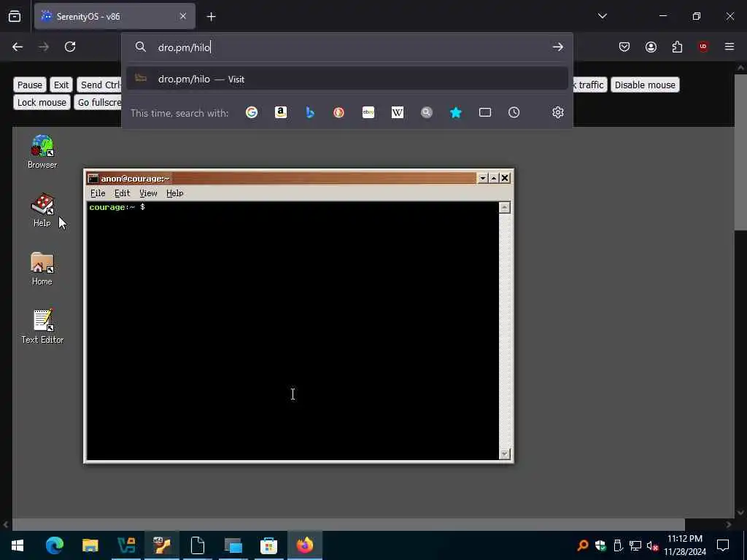The image size is (747, 560).
Task: Open the terminal File menu
Action: click(98, 193)
